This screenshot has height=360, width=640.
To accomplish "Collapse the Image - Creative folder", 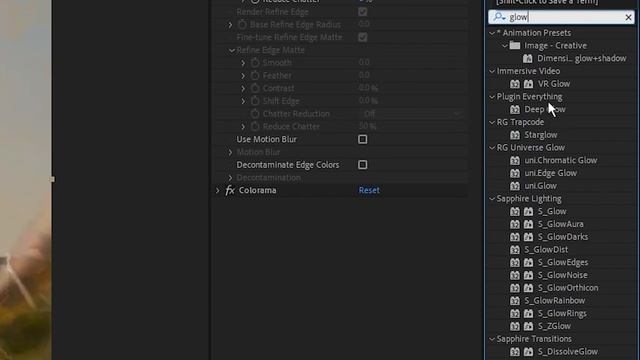I will (505, 46).
